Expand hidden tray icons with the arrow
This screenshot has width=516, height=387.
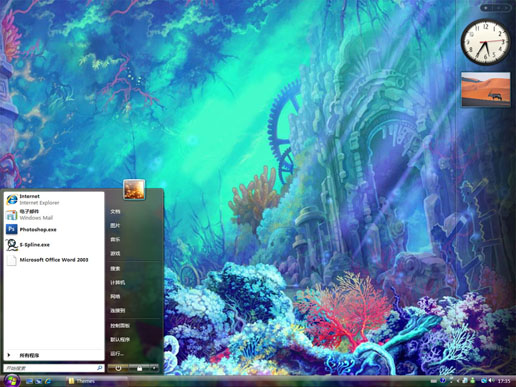(x=458, y=381)
